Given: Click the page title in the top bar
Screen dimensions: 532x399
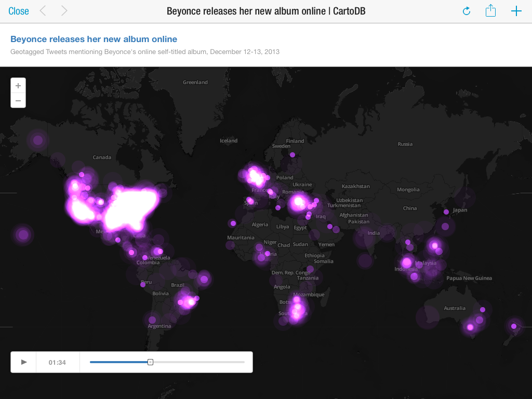Looking at the screenshot, I should point(265,11).
